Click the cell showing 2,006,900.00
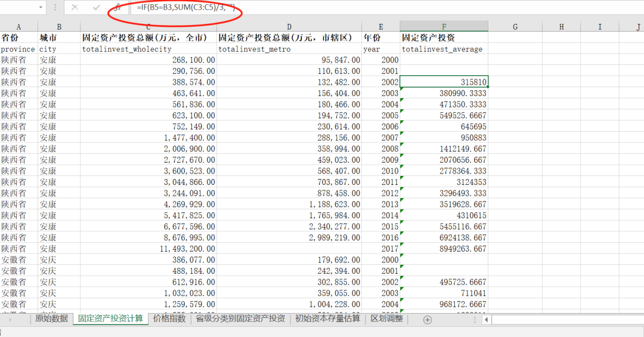The height and width of the screenshot is (337, 644). (x=148, y=149)
